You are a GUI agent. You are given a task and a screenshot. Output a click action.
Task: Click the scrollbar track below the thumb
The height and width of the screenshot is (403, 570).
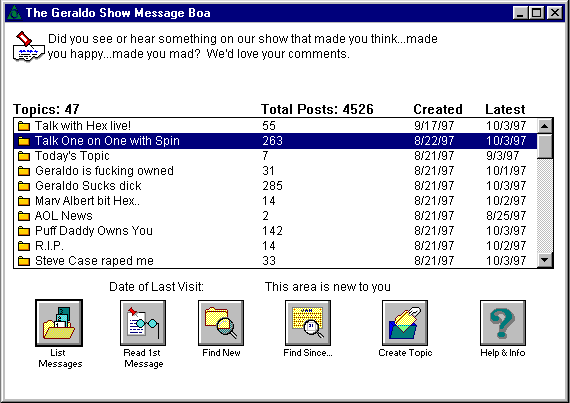[545, 206]
